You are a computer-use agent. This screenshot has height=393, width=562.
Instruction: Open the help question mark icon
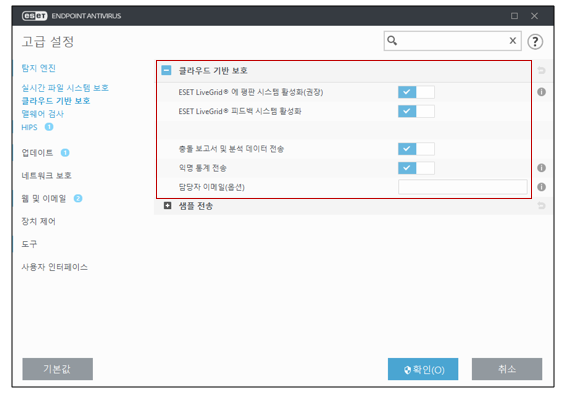click(x=535, y=42)
